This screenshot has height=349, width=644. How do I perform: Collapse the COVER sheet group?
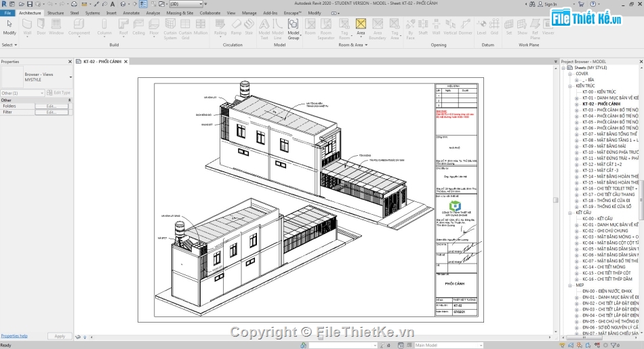570,74
